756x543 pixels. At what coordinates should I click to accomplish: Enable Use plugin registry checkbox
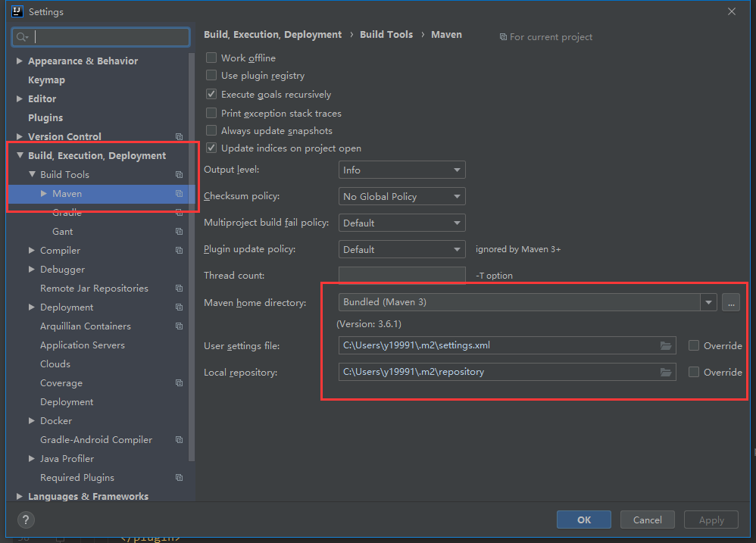[211, 75]
